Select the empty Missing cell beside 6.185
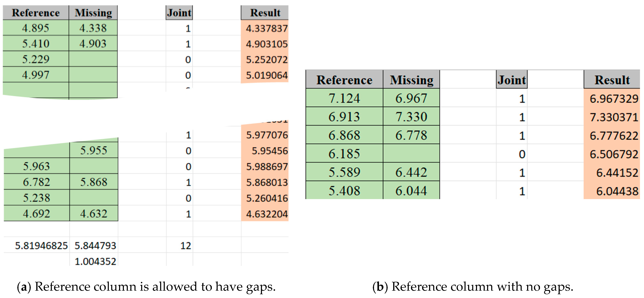This screenshot has height=298, width=644. coord(411,153)
